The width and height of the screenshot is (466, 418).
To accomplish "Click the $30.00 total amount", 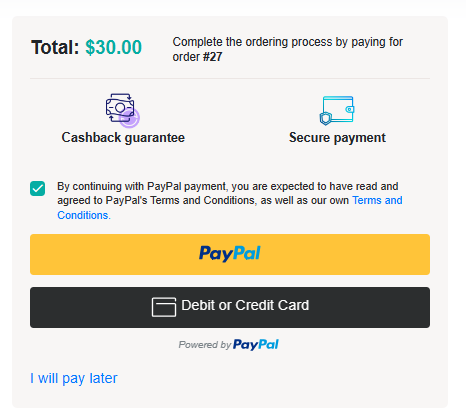I will (113, 47).
